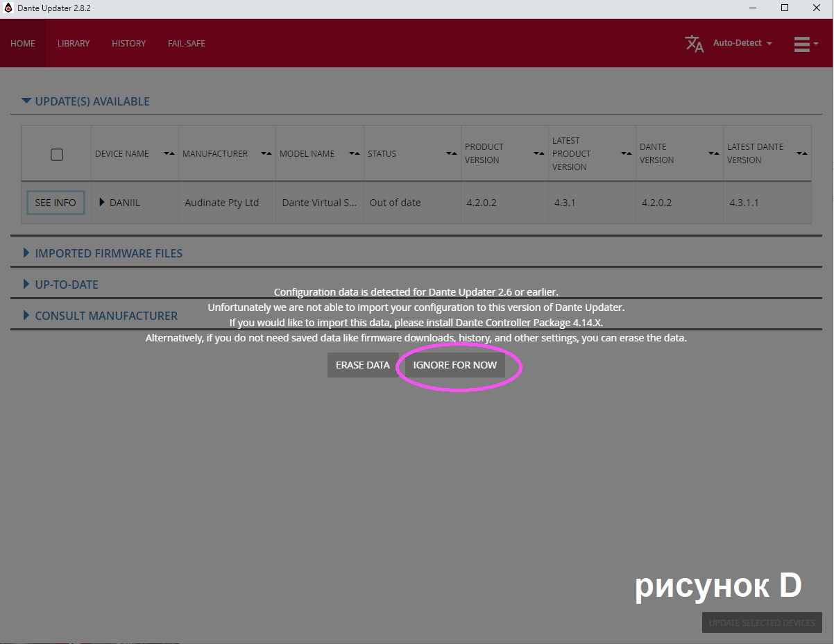Viewport: 834px width, 644px height.
Task: Click sort arrows on Model Name column
Action: pyautogui.click(x=354, y=153)
